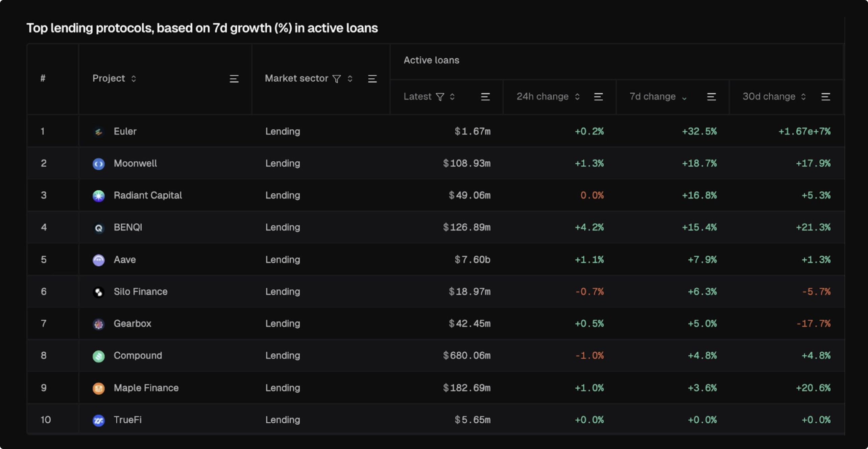The image size is (868, 449).
Task: Open the Maple Finance project link
Action: click(x=146, y=388)
